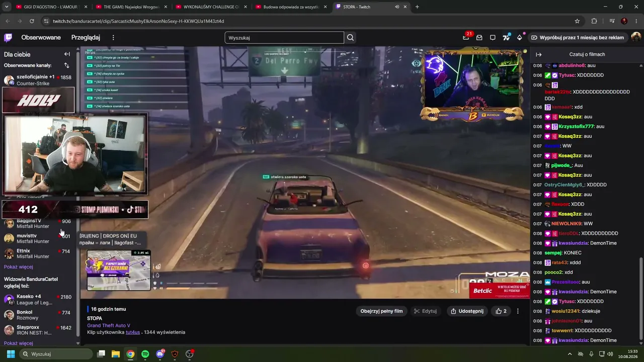
Task: Open the volume control in system tray
Action: (x=610, y=354)
